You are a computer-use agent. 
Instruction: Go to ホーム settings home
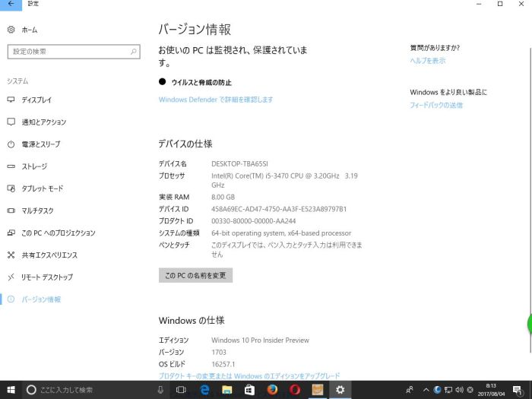pyautogui.click(x=29, y=30)
